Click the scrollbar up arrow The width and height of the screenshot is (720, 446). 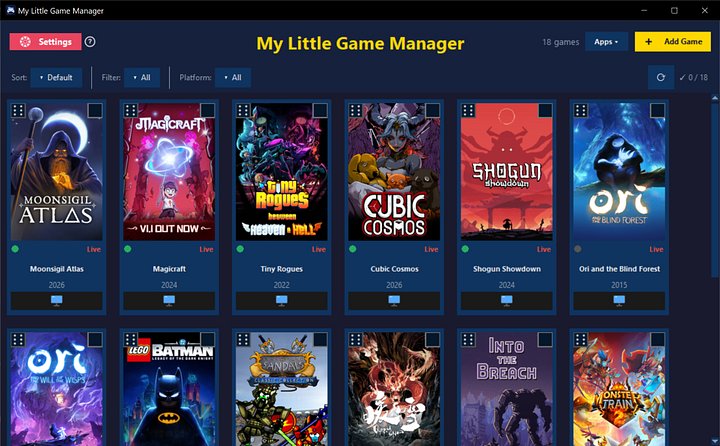point(714,98)
